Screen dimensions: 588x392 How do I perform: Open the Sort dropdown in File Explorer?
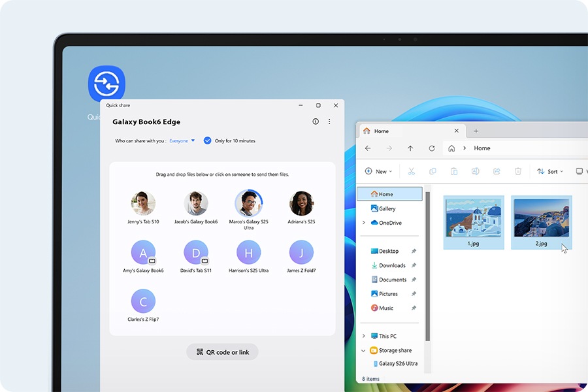[x=549, y=171]
